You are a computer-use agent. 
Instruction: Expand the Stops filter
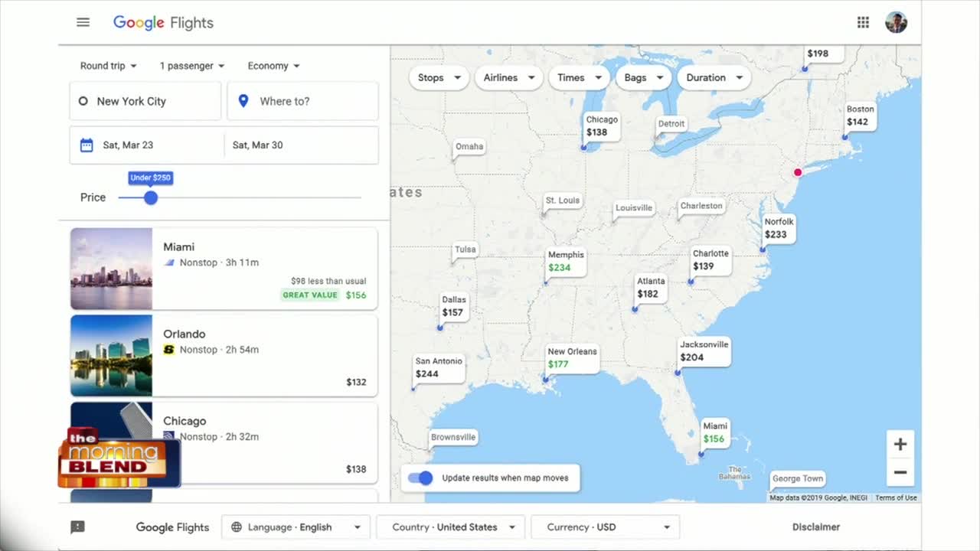tap(439, 77)
